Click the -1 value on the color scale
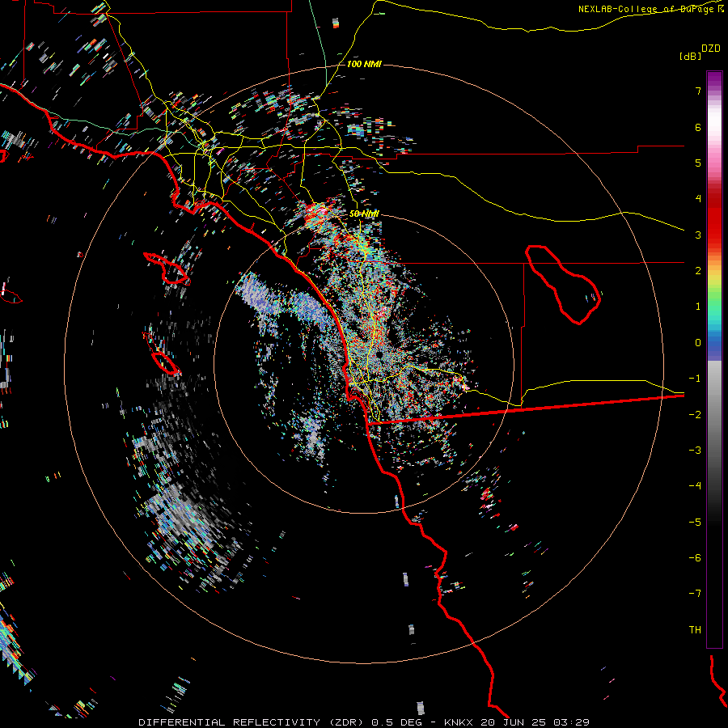 (695, 379)
